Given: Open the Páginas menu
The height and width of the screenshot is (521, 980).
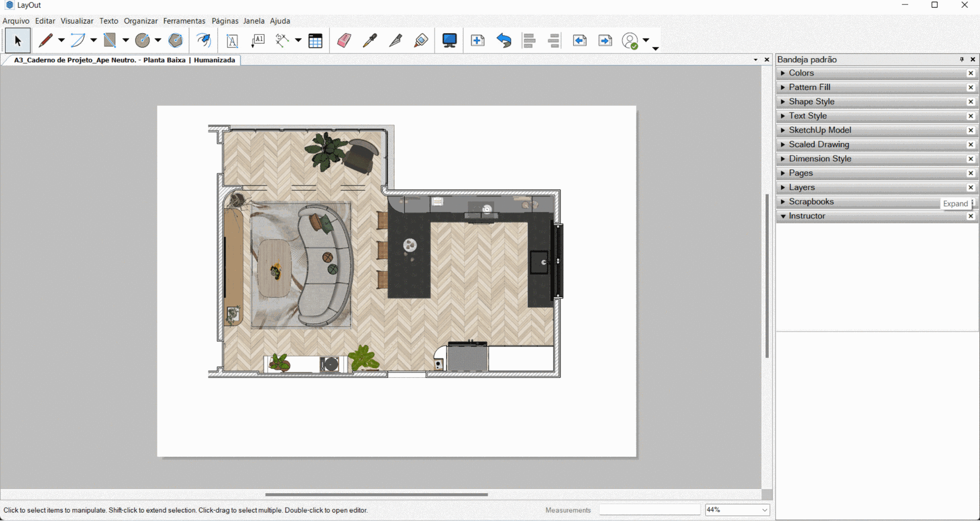Looking at the screenshot, I should click(225, 21).
